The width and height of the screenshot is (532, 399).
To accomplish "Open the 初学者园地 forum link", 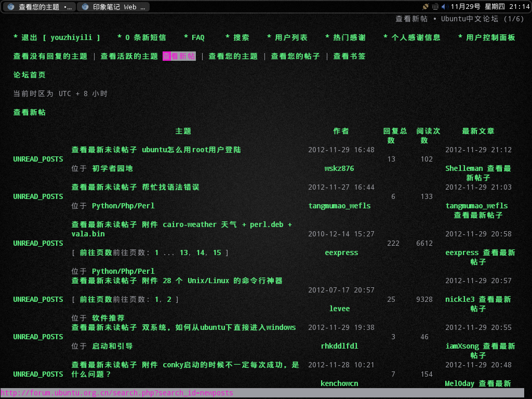I will (112, 169).
